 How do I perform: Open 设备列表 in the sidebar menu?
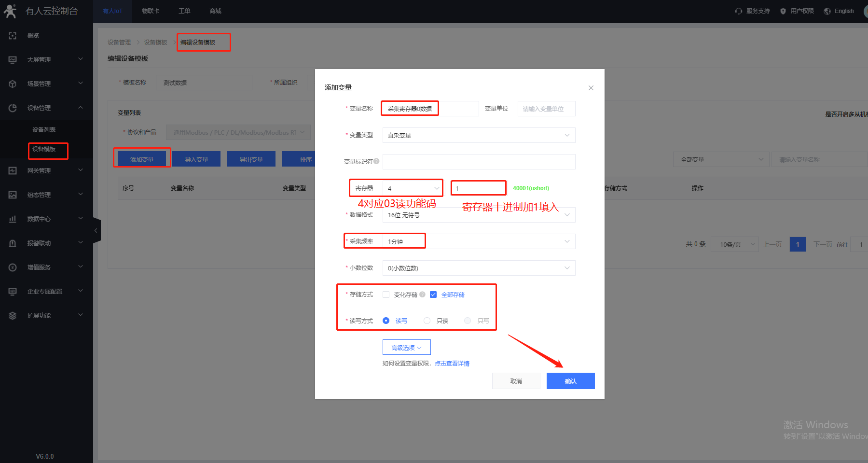[44, 130]
